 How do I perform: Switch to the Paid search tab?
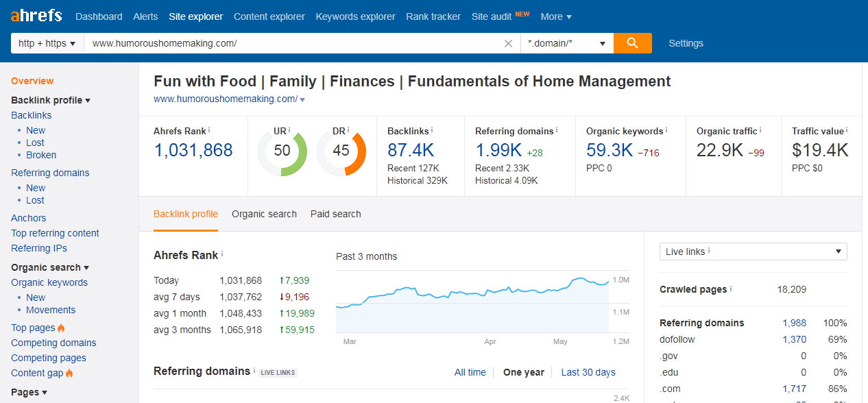pos(336,214)
